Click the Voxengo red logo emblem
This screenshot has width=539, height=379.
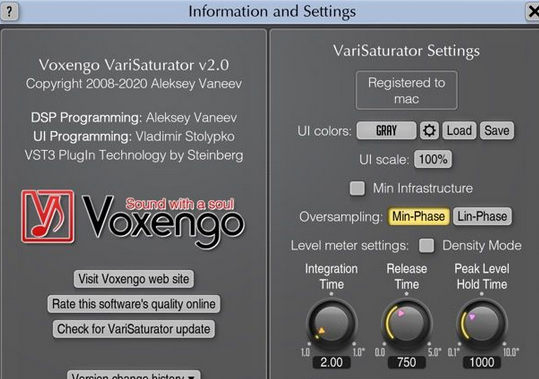[x=47, y=216]
